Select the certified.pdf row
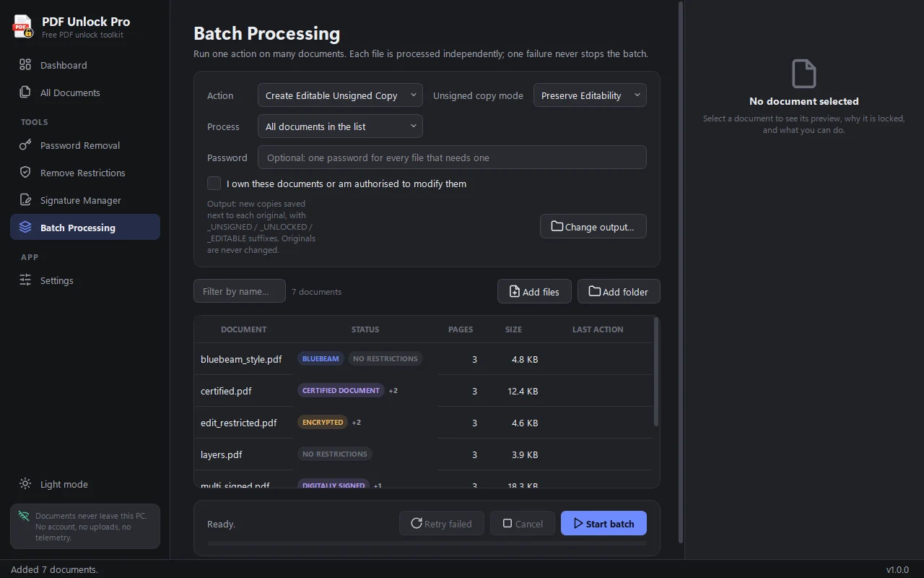This screenshot has height=578, width=924. pyautogui.click(x=423, y=391)
